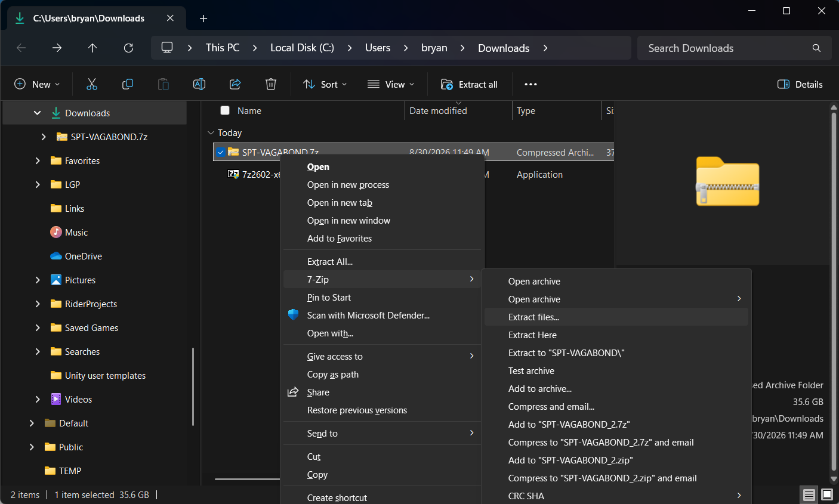
Task: Select the OneDrive item in the navigation tree
Action: pos(84,256)
